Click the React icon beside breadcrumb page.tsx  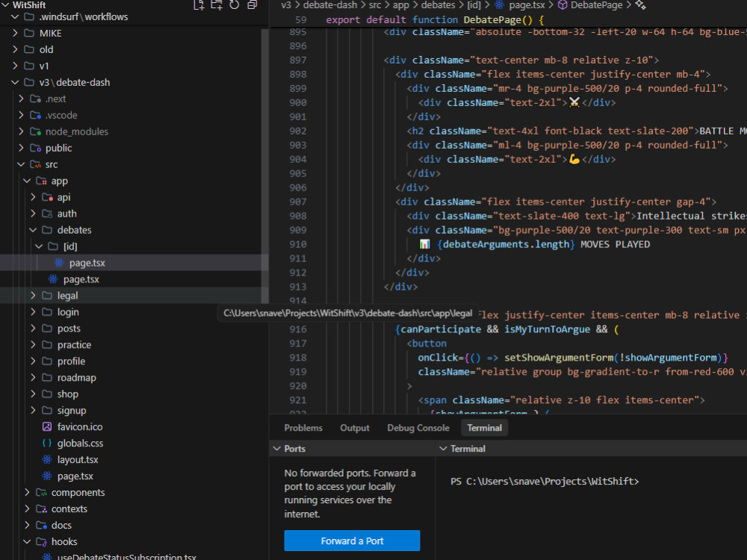(499, 5)
